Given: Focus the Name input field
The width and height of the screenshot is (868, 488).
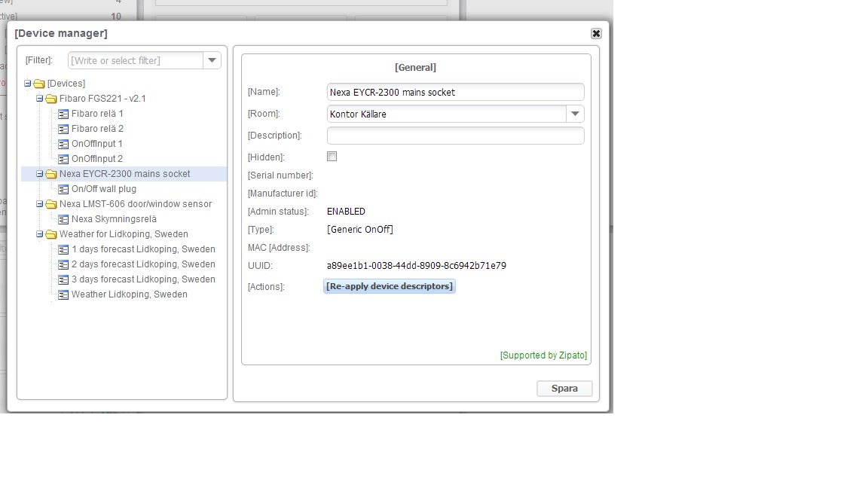Looking at the screenshot, I should point(456,92).
